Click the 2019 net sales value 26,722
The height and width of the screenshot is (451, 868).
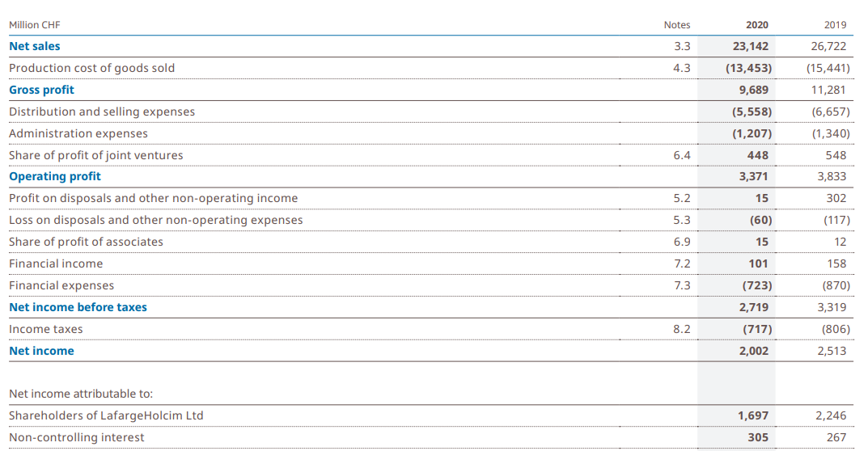click(828, 47)
